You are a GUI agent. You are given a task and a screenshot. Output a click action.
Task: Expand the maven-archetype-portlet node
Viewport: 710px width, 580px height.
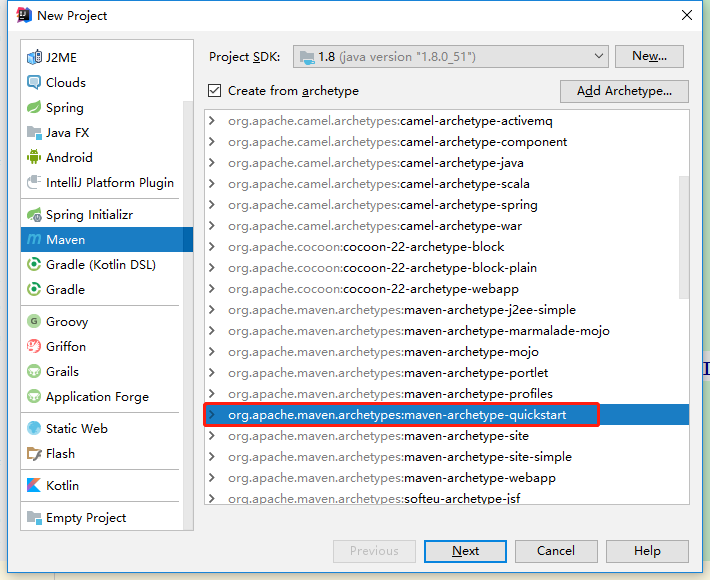pyautogui.click(x=211, y=373)
